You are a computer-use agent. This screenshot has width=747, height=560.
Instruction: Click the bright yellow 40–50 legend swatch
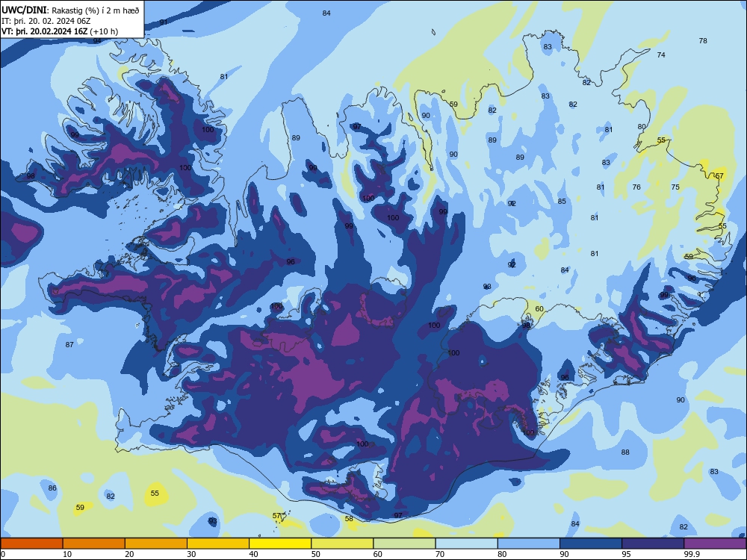[x=280, y=544]
